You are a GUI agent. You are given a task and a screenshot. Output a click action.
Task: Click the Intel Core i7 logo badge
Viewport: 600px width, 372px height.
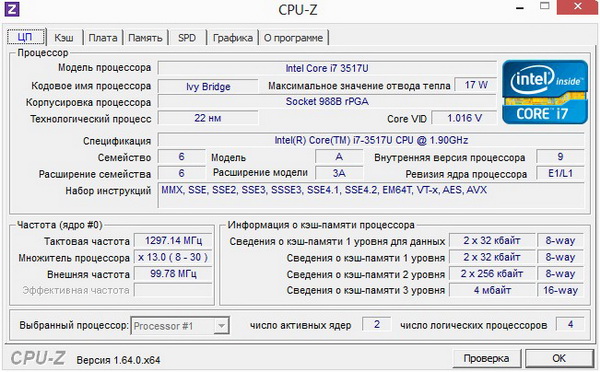(545, 92)
